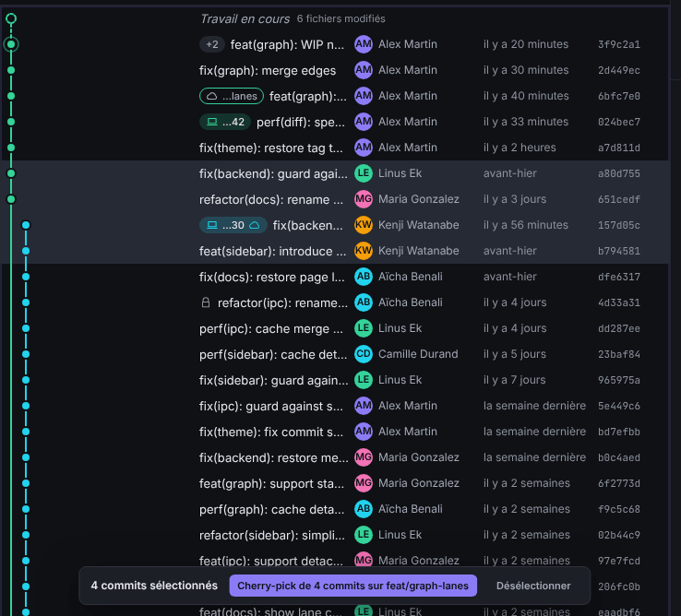Viewport: 681px width, 616px height.
Task: Click the remote ...lanes branch badge
Action: (x=231, y=96)
